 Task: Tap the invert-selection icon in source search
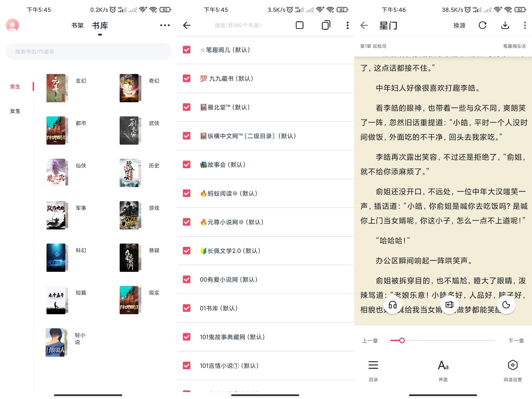tap(326, 25)
